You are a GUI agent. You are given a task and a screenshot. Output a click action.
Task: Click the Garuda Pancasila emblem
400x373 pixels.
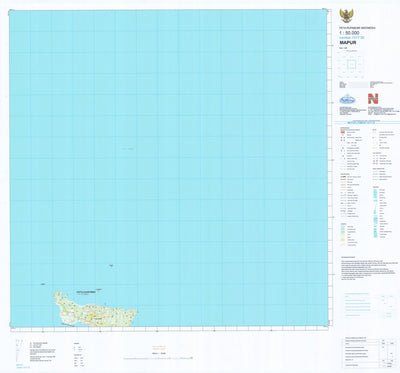[346, 16]
